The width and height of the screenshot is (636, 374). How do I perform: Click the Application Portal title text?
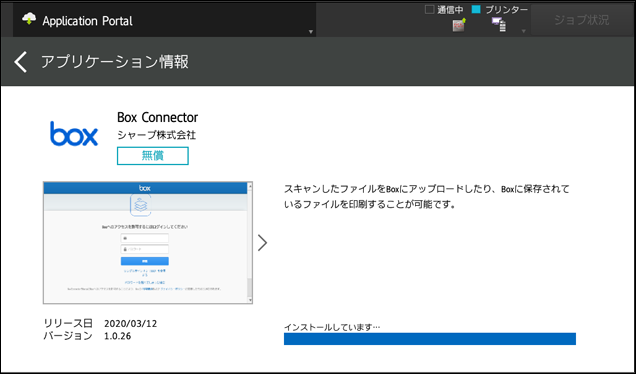pyautogui.click(x=87, y=21)
